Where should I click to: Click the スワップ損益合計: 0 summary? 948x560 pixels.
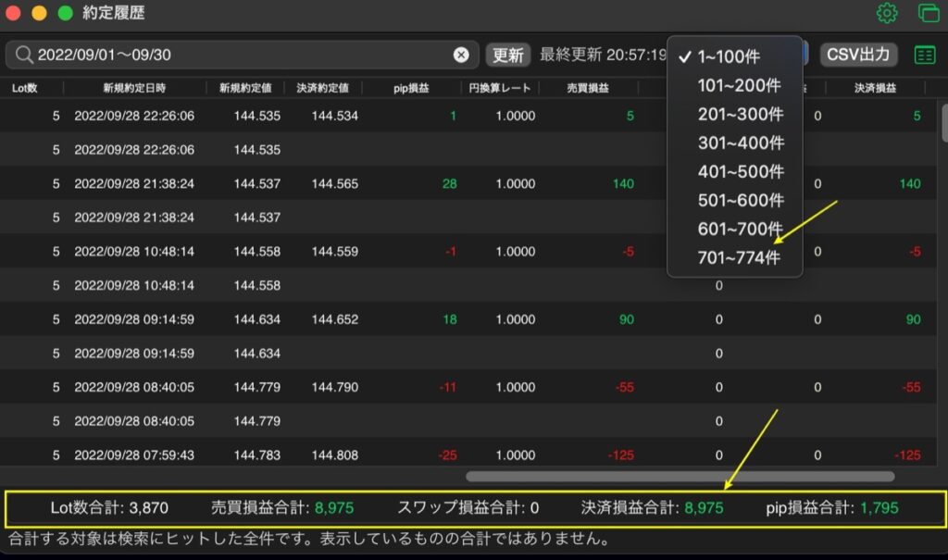[x=468, y=508]
